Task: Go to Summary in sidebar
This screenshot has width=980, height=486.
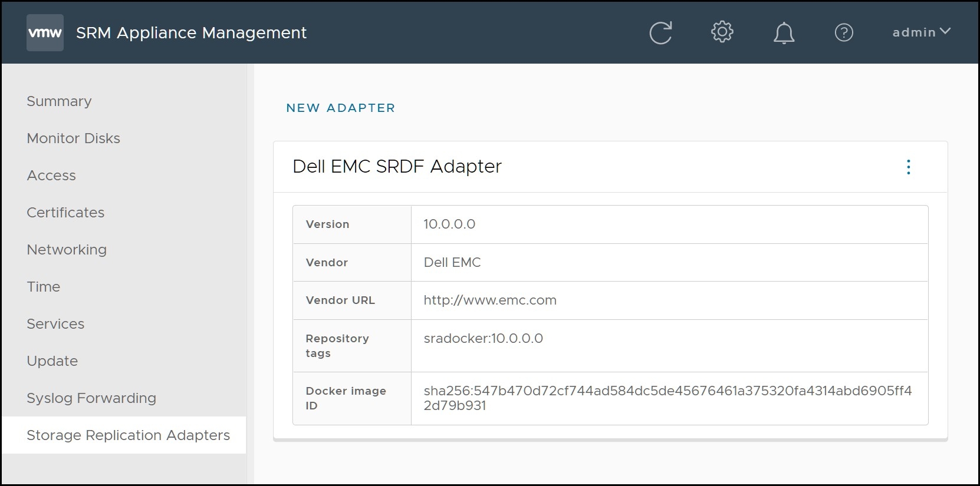Action: pos(59,101)
